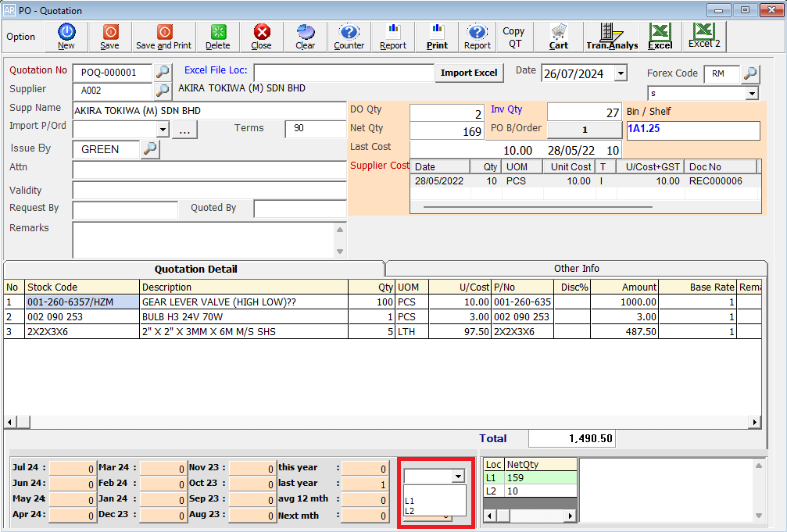Viewport: 787px width, 532px height.
Task: Click Save and Print toolbar icon
Action: tap(163, 37)
